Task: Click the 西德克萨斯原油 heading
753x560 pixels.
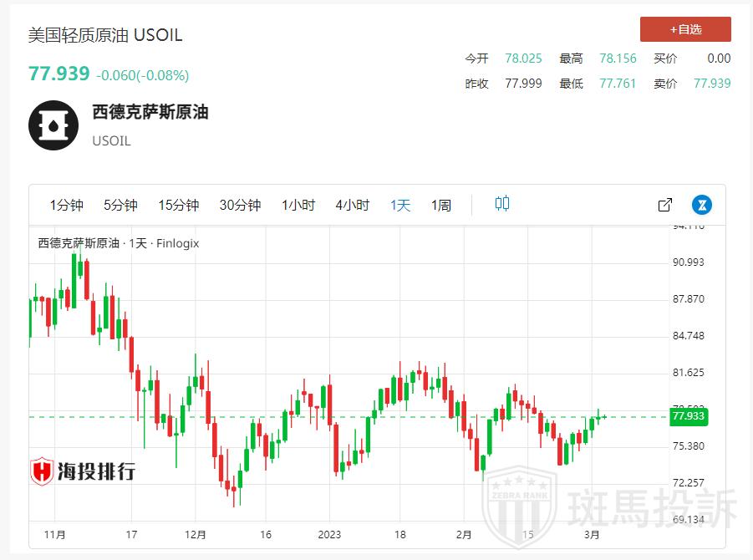Action: 150,112
